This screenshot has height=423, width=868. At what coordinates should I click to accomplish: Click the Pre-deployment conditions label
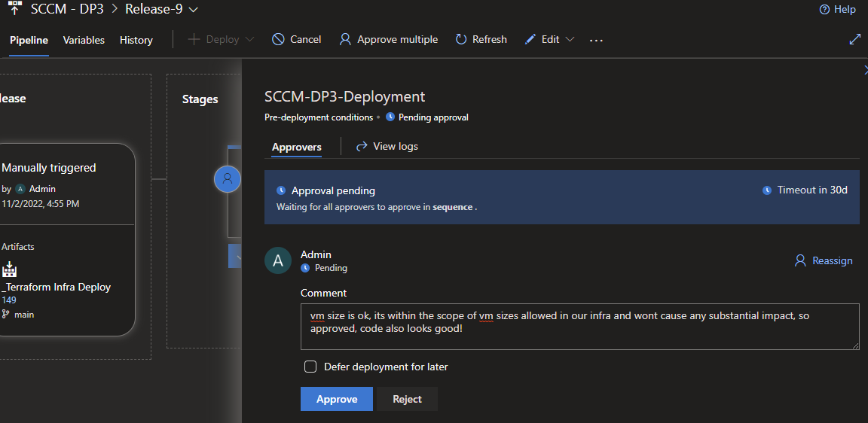319,117
